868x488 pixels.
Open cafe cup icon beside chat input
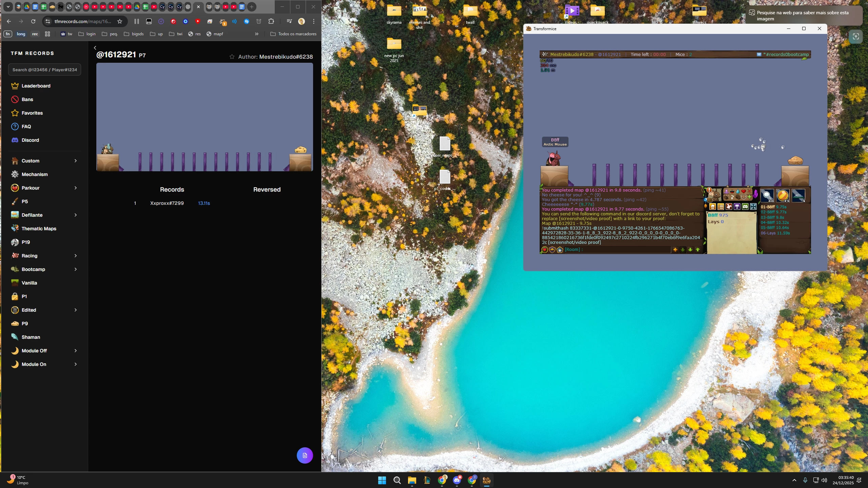point(560,250)
